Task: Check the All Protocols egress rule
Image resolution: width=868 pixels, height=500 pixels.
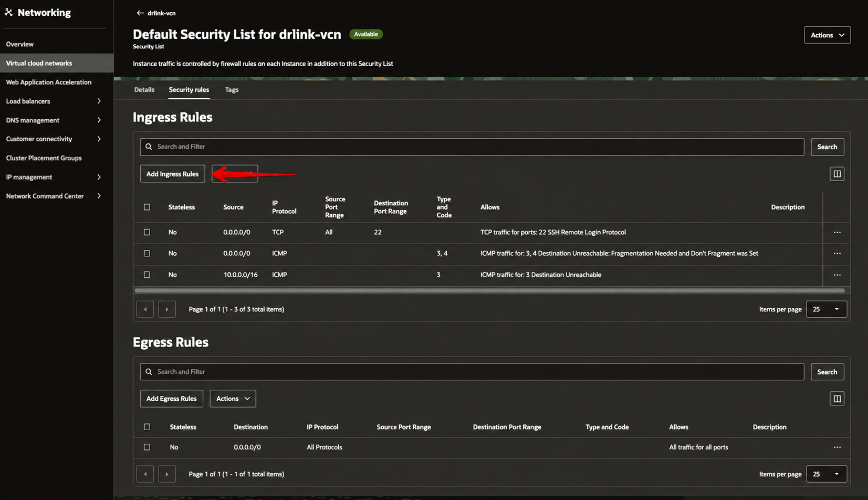Action: tap(147, 447)
